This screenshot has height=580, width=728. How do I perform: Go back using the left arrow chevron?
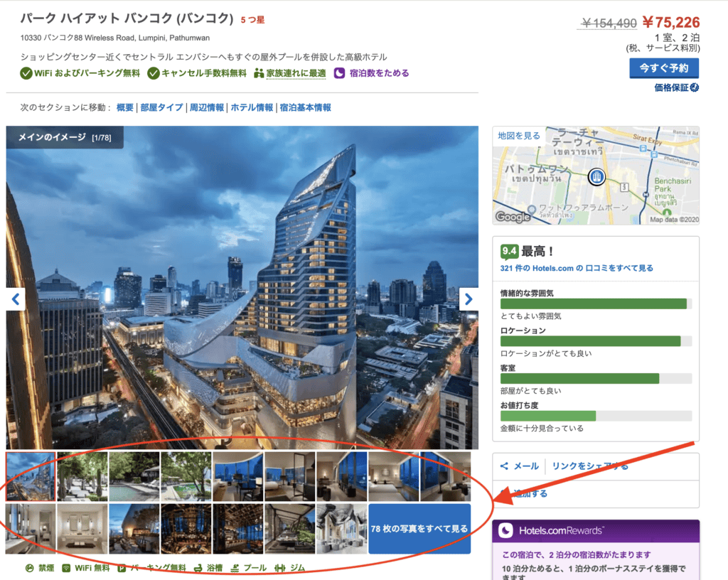16,299
